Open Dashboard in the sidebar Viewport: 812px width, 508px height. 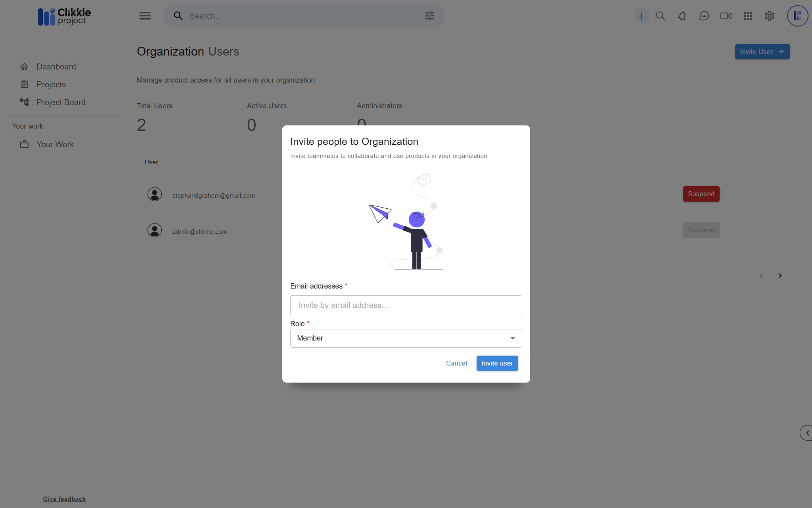56,67
